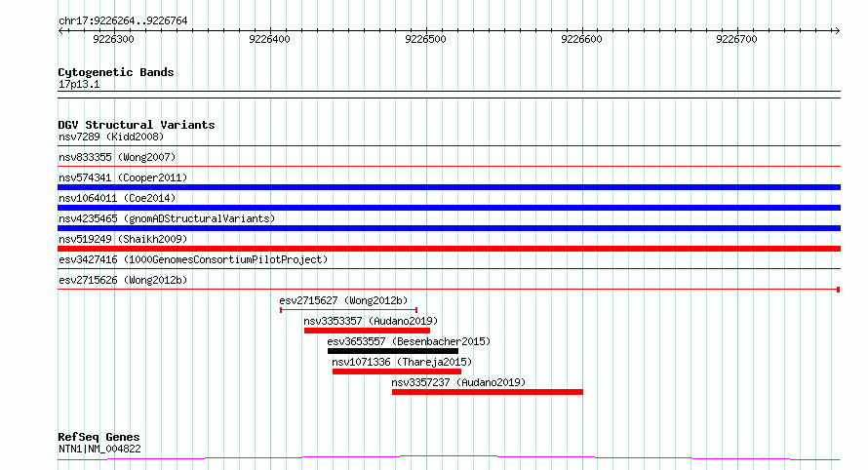Click the chr17:9226264..9226764 coordinate label
868x470 pixels.
tap(123, 20)
